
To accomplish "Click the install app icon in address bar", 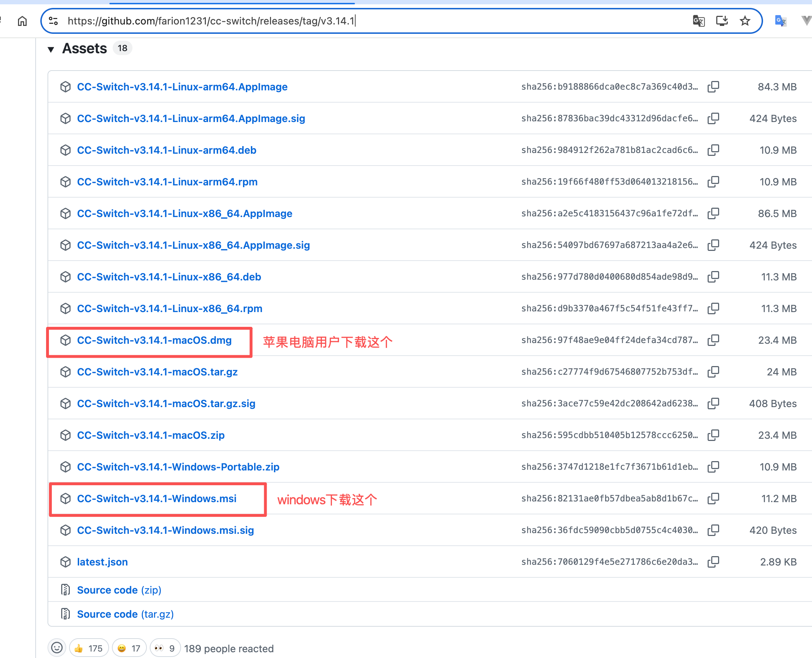I will pos(722,21).
